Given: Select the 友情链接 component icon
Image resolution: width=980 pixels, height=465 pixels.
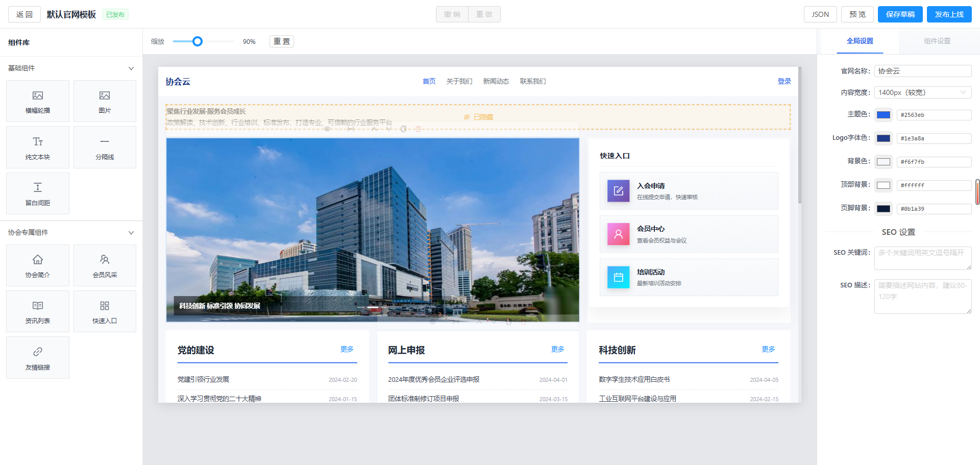Looking at the screenshot, I should coord(37,357).
